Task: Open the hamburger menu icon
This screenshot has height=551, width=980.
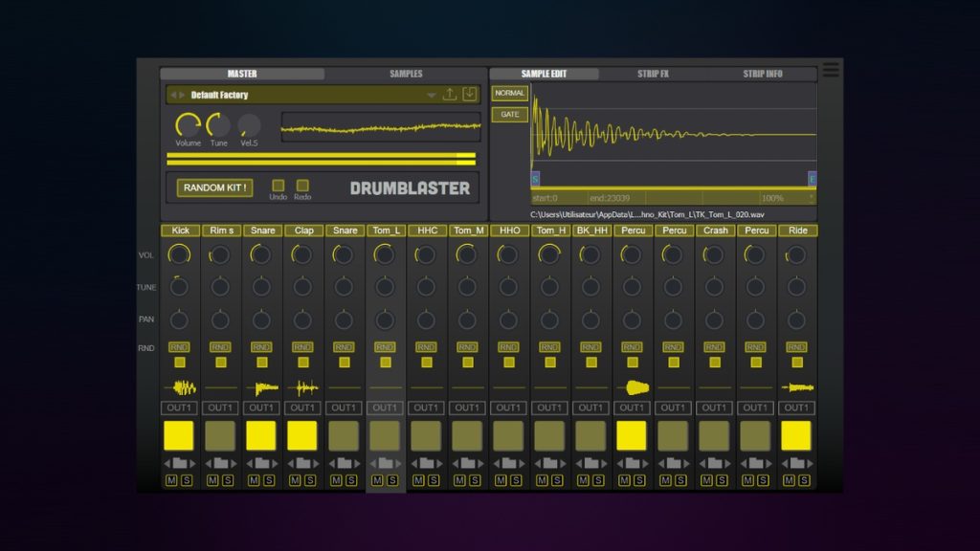Action: [831, 70]
